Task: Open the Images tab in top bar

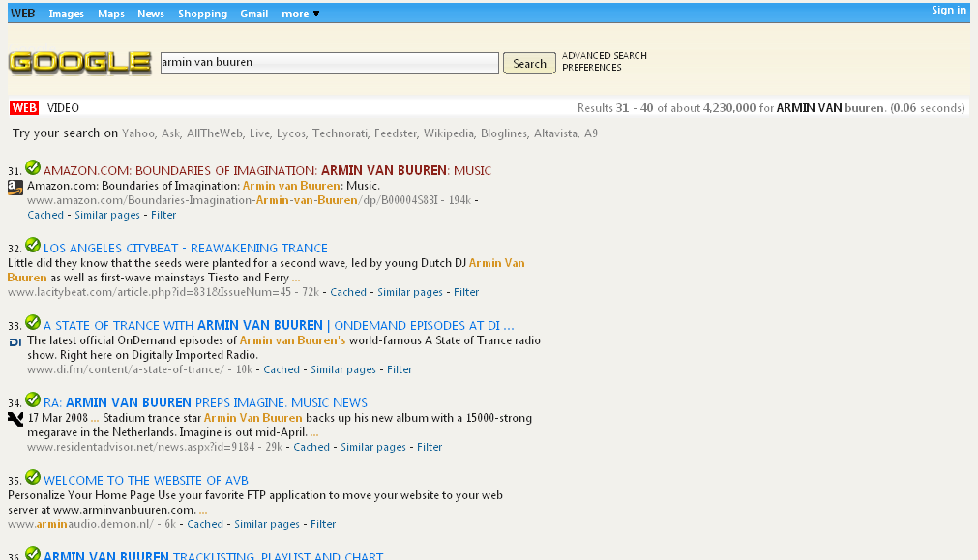Action: (66, 14)
